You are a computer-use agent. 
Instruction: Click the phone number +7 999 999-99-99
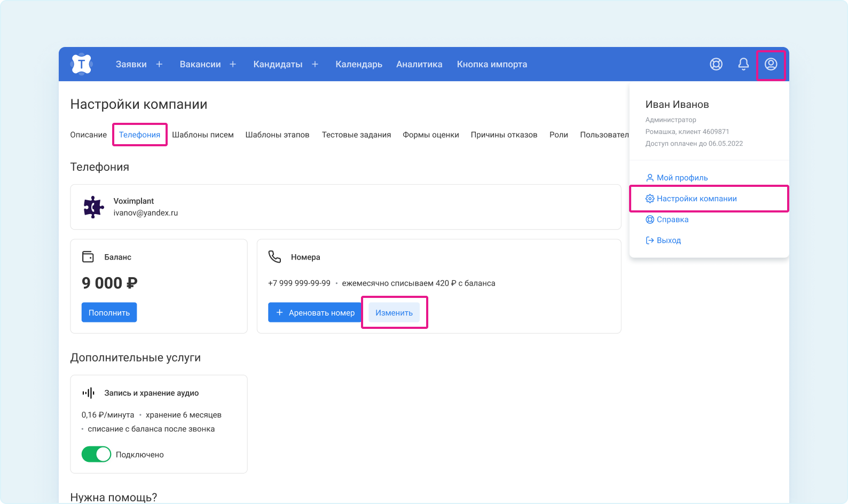(x=299, y=283)
